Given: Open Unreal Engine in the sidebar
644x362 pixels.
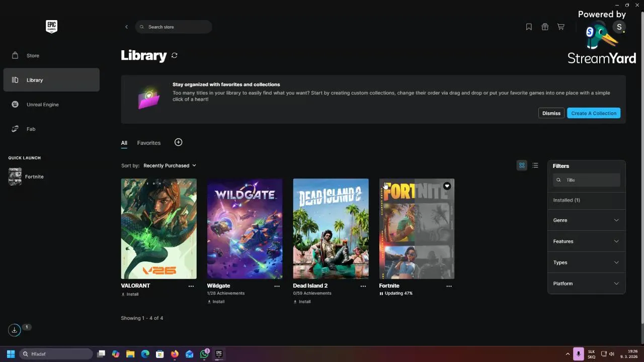Looking at the screenshot, I should pos(51,105).
